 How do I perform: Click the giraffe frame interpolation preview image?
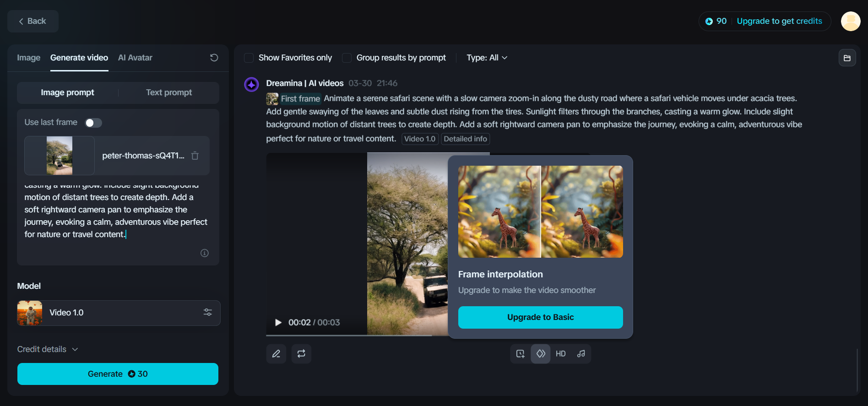click(541, 211)
